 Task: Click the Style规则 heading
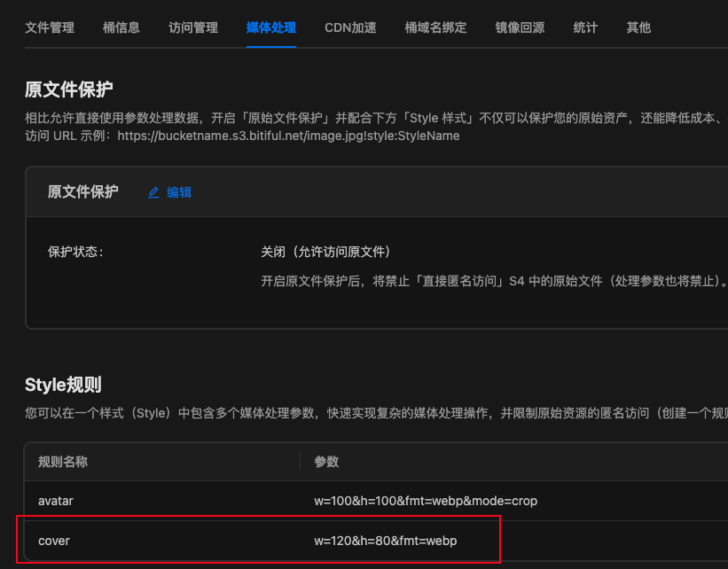(x=63, y=385)
